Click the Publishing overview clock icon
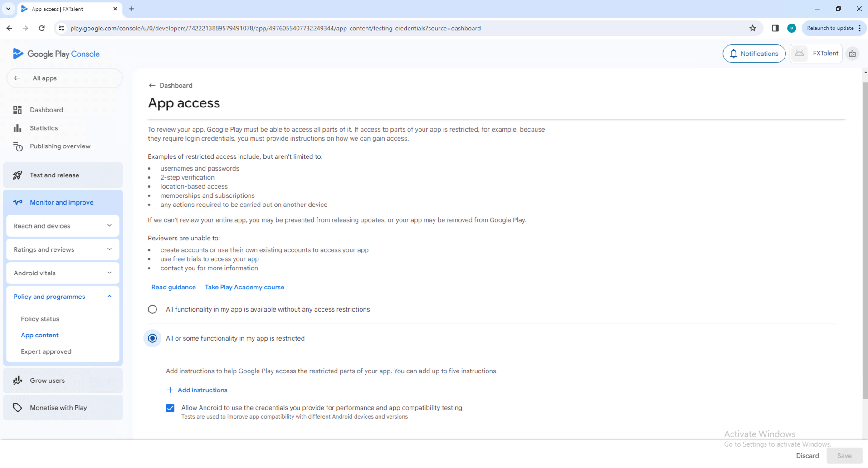Screen dimensions: 868x468 click(17, 146)
